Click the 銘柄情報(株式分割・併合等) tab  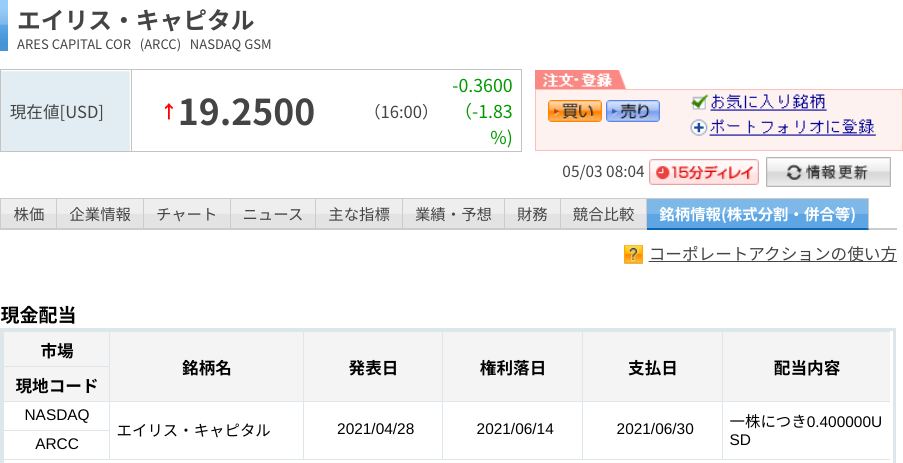pyautogui.click(x=757, y=214)
